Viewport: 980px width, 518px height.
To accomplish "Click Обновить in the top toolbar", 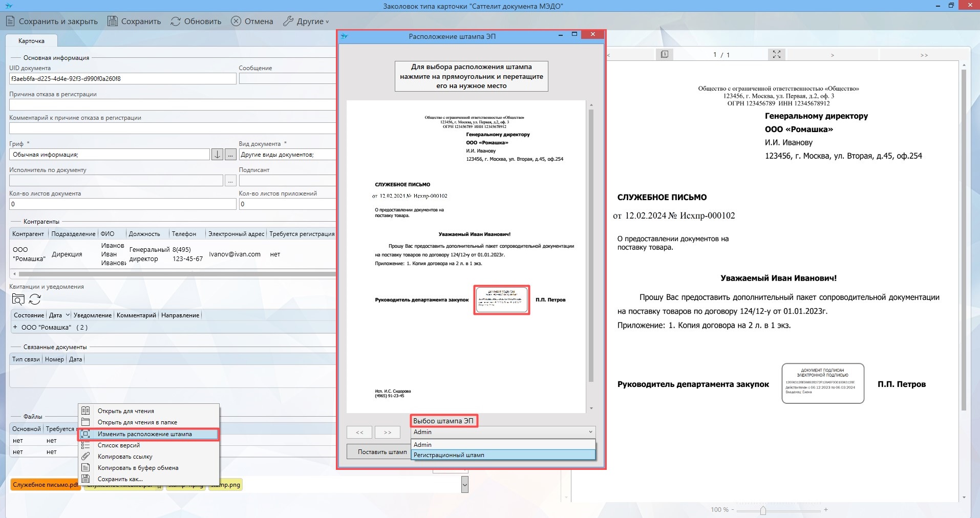I will (196, 21).
